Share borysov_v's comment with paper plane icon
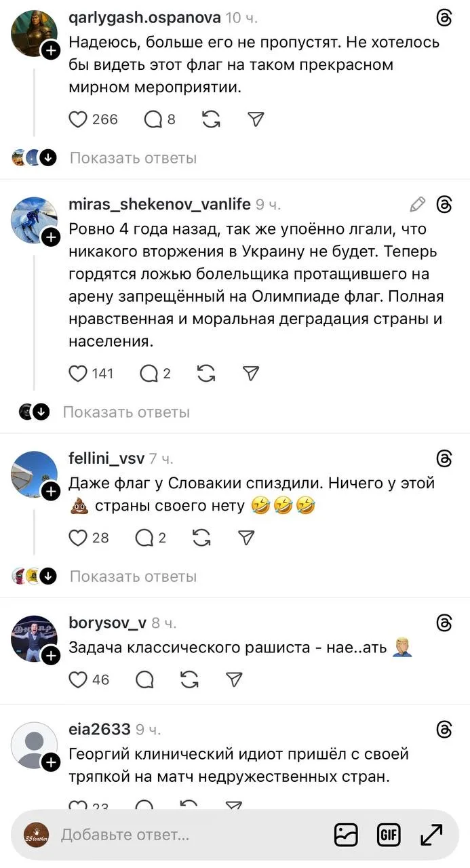 (234, 679)
